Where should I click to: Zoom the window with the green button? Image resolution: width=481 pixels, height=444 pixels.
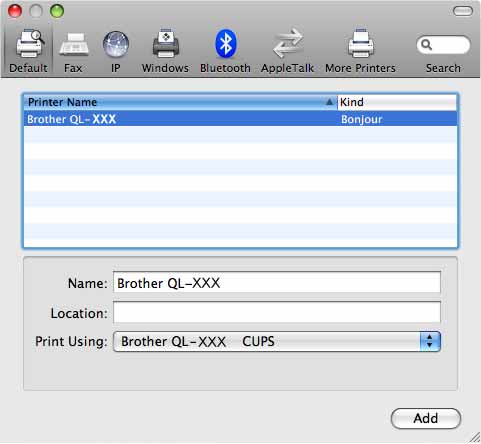coord(57,11)
